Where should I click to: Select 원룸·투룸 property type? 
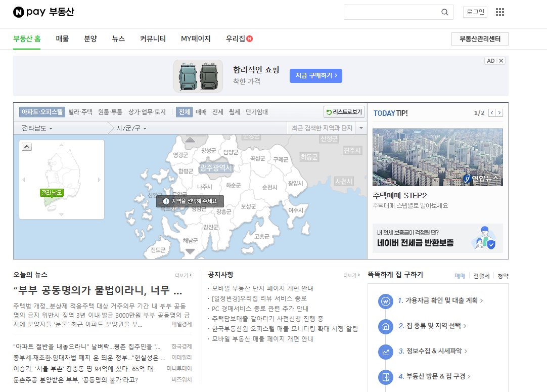pyautogui.click(x=110, y=112)
